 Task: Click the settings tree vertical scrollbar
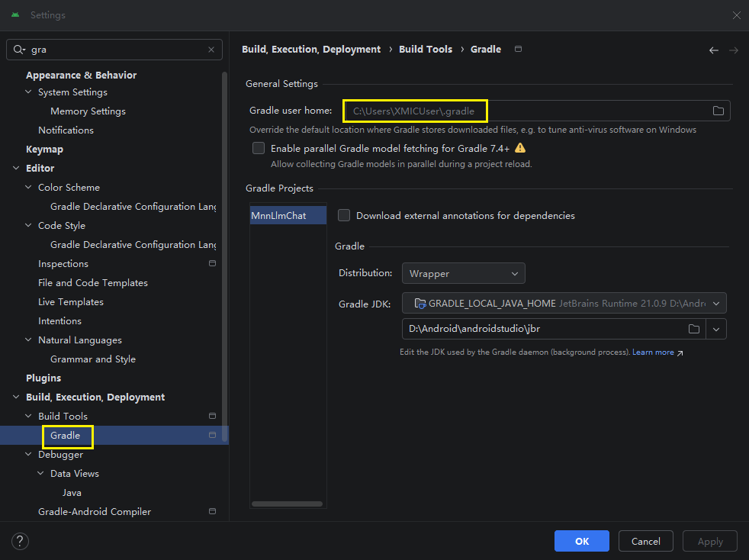click(224, 258)
